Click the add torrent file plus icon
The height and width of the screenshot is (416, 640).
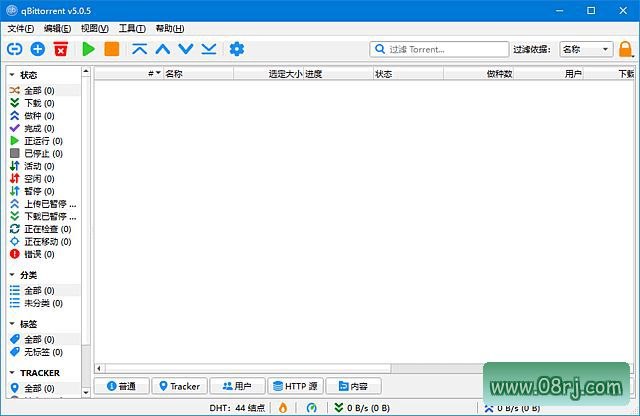38,49
